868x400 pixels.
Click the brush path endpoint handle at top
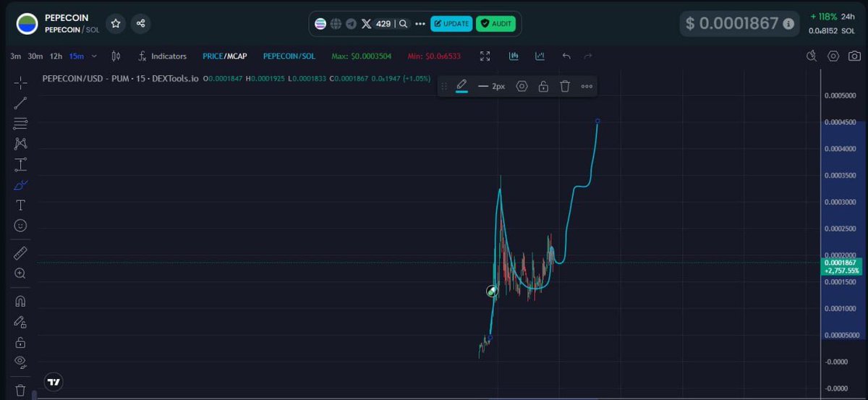tap(597, 121)
